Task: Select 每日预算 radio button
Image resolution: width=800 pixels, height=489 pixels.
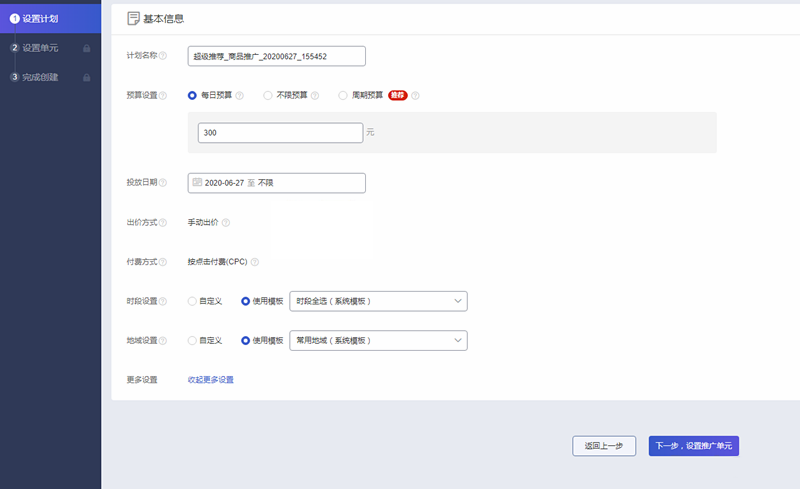Action: [192, 95]
